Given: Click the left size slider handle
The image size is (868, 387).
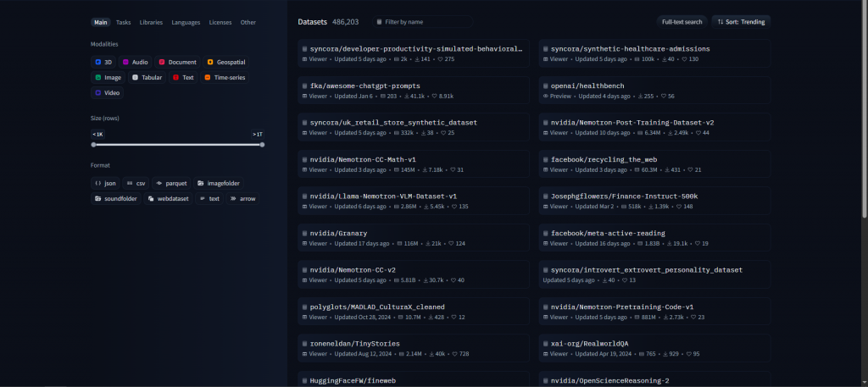Looking at the screenshot, I should (x=93, y=144).
